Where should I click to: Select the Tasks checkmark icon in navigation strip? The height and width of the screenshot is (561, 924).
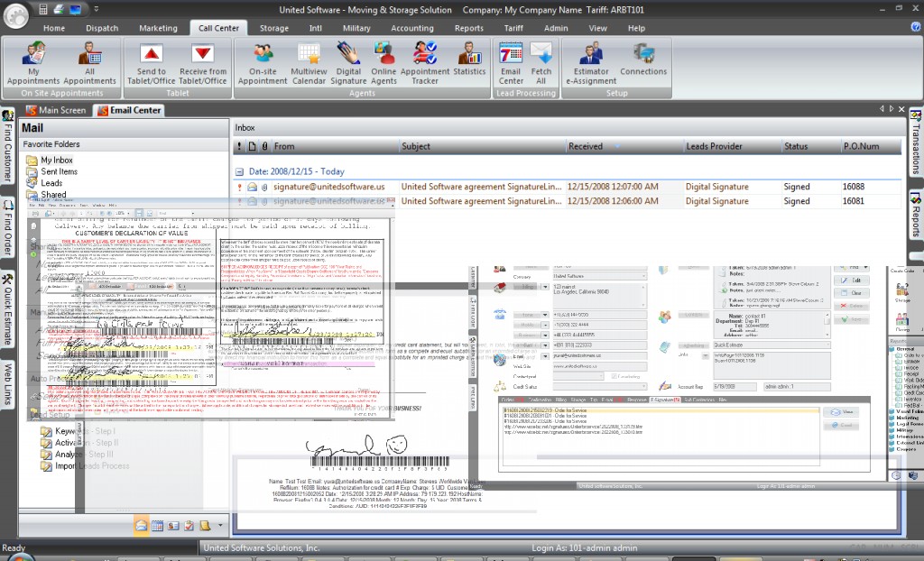tap(189, 525)
